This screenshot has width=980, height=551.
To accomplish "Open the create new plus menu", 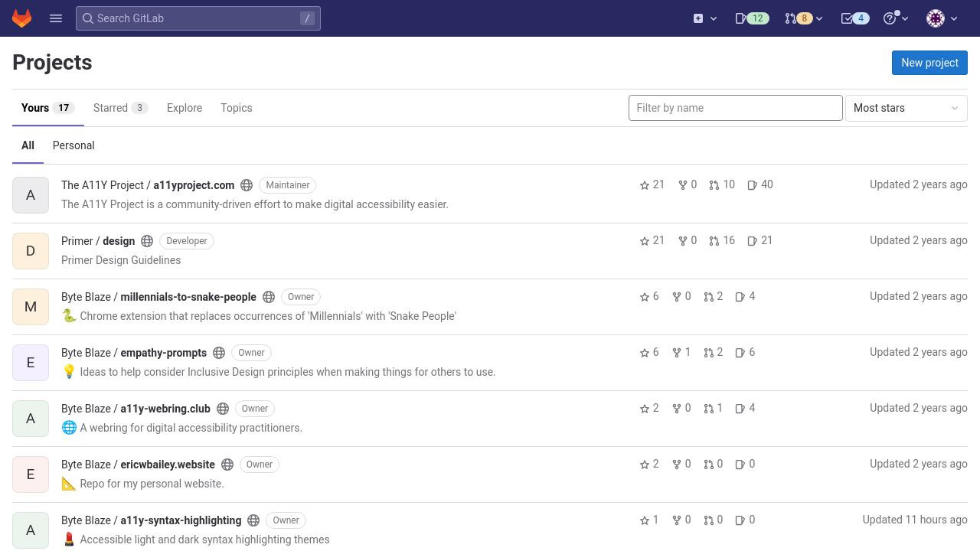I will [704, 18].
